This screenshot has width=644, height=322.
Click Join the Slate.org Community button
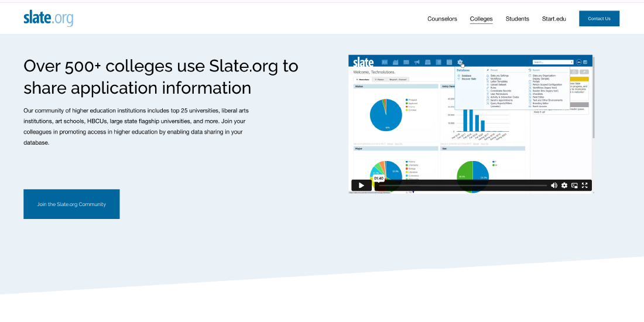click(71, 204)
